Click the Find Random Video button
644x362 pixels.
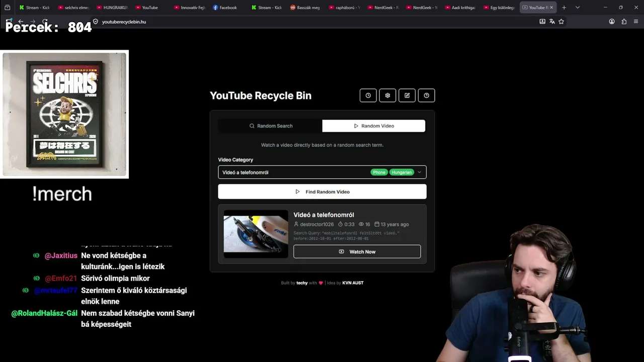[x=322, y=192]
